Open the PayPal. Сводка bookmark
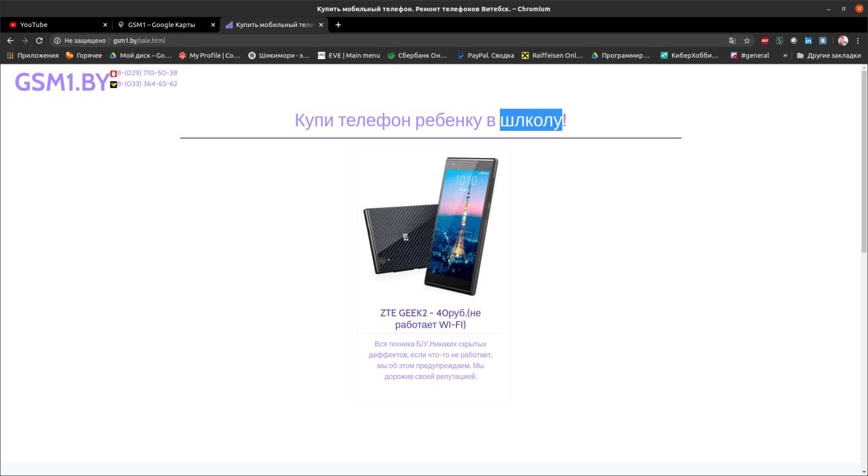Viewport: 868px width, 476px height. tap(486, 56)
